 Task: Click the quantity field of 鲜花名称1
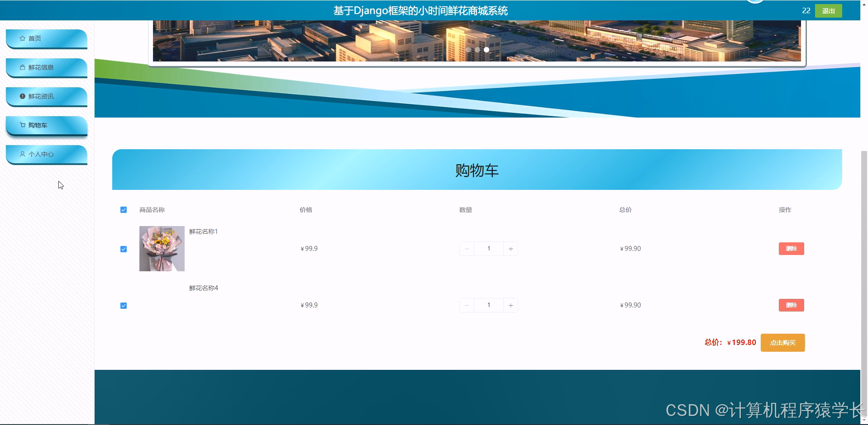pos(489,249)
